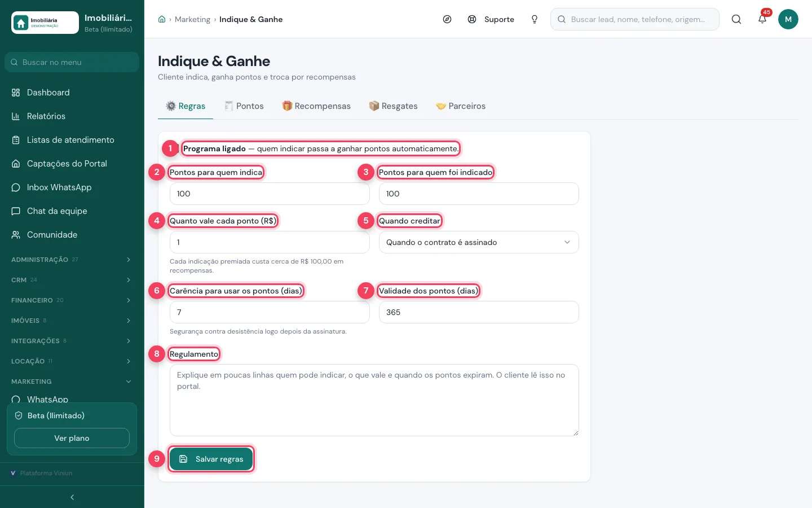Click the compass icon in the top bar
Image resolution: width=812 pixels, height=508 pixels.
click(447, 19)
